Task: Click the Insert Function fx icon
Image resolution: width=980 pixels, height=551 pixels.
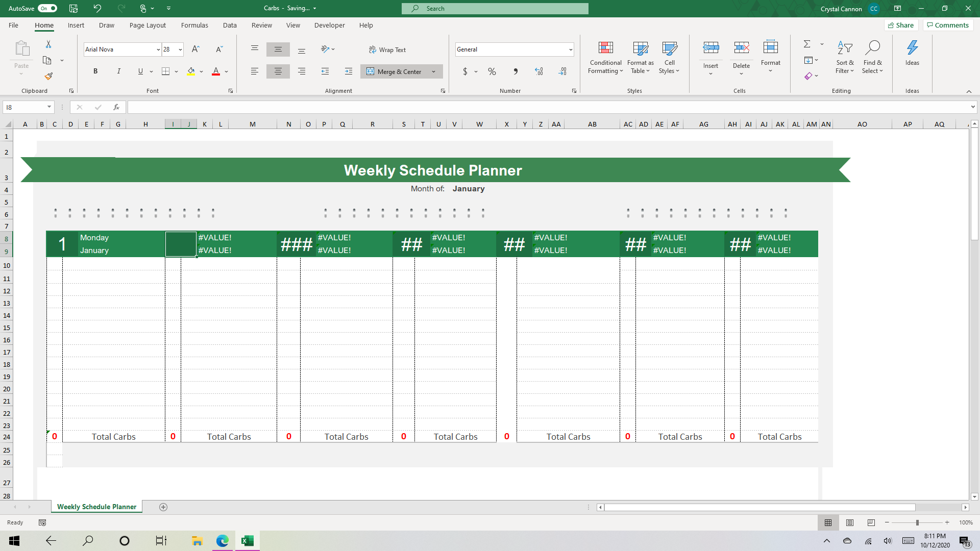Action: (116, 107)
